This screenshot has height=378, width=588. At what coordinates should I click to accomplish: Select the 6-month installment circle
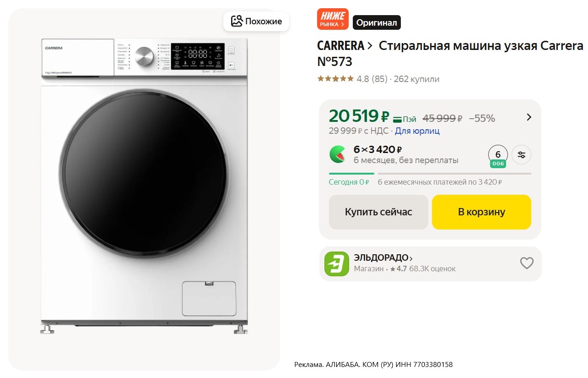point(498,154)
